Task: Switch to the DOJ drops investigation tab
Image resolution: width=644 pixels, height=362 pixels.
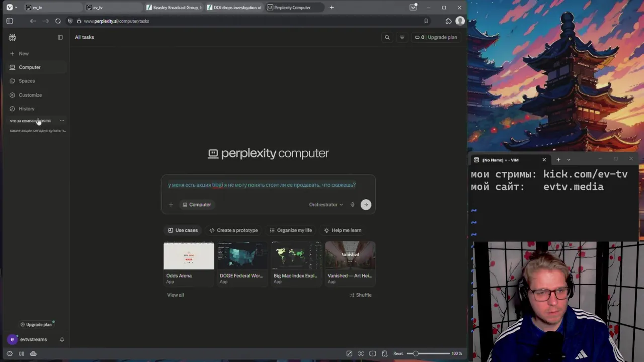Action: tap(234, 7)
